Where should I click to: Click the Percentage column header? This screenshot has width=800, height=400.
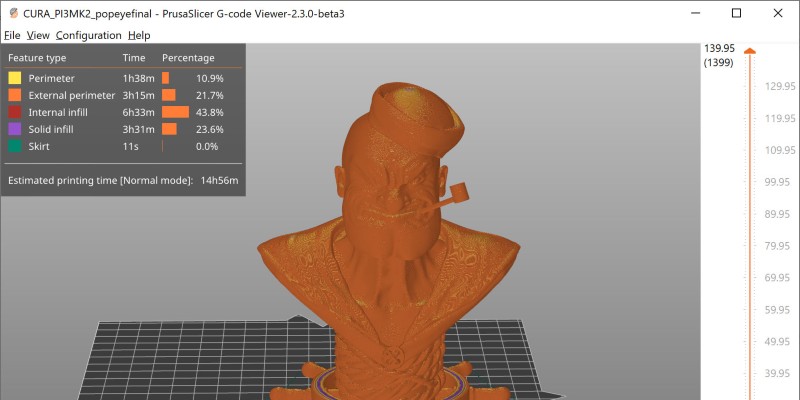click(x=188, y=58)
